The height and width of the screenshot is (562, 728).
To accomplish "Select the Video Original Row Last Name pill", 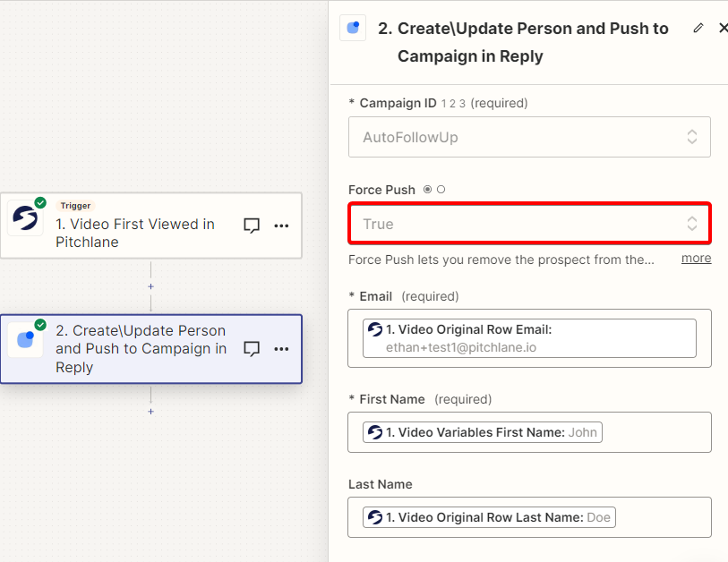I will [x=489, y=517].
